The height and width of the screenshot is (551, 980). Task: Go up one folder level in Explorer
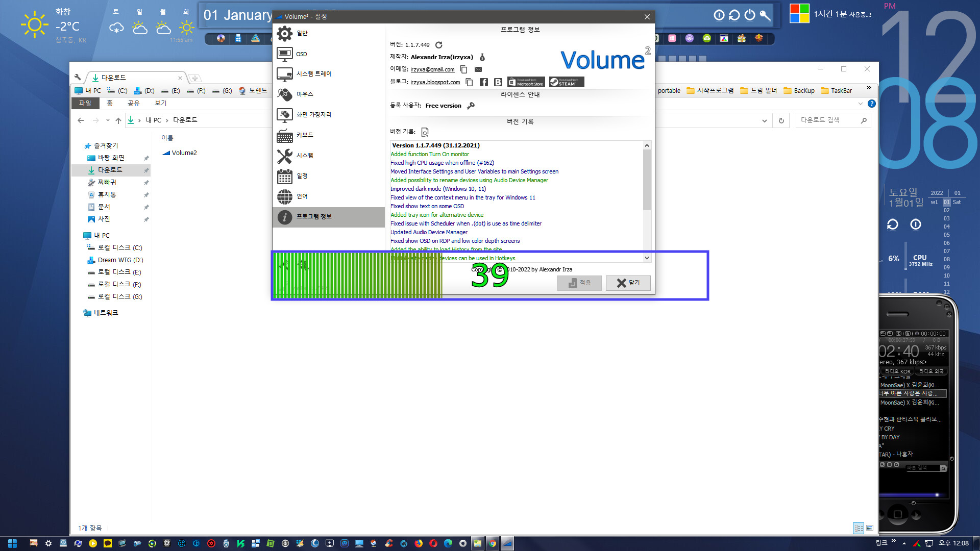tap(118, 120)
